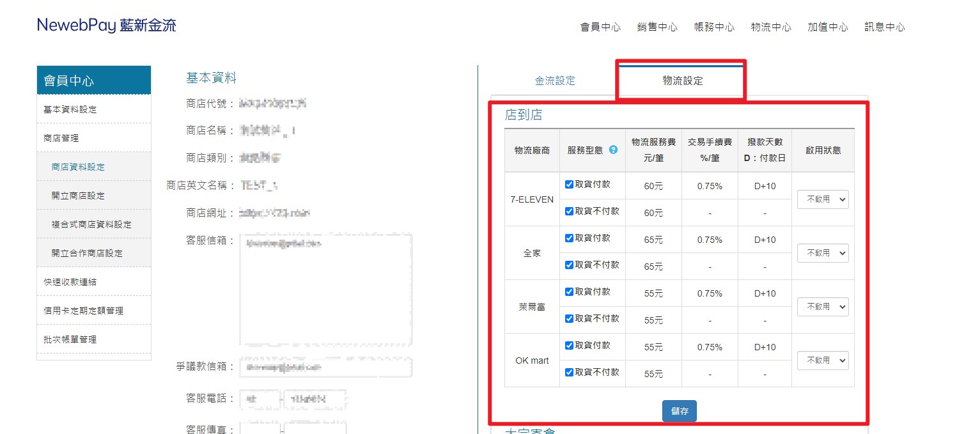
Task: Open 開立合作商店設定 sidebar item
Action: click(94, 253)
